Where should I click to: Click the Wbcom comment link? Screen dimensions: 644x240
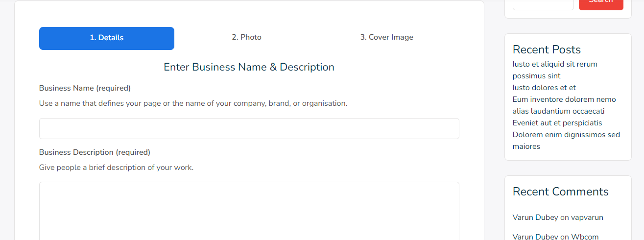(x=585, y=237)
